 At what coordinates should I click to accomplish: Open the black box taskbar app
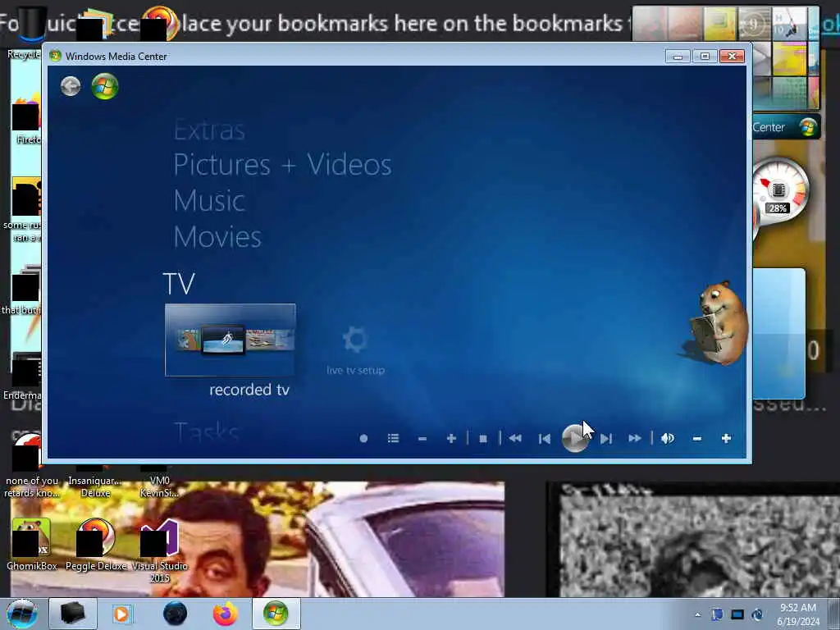[x=72, y=614]
